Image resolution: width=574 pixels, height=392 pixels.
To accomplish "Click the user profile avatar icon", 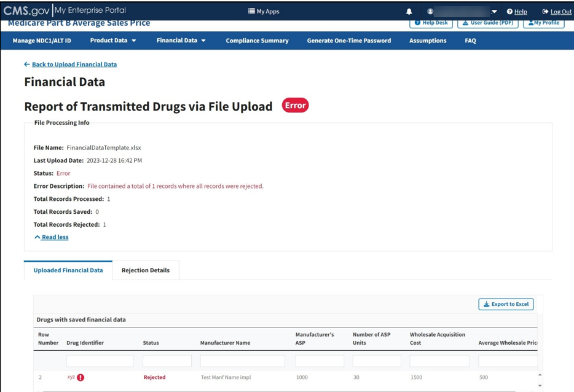I will (430, 12).
